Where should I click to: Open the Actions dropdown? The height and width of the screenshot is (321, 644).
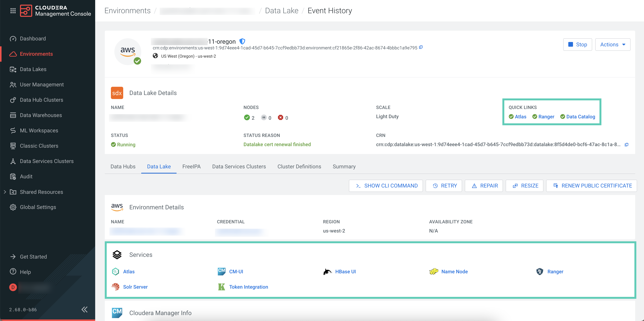click(x=613, y=44)
